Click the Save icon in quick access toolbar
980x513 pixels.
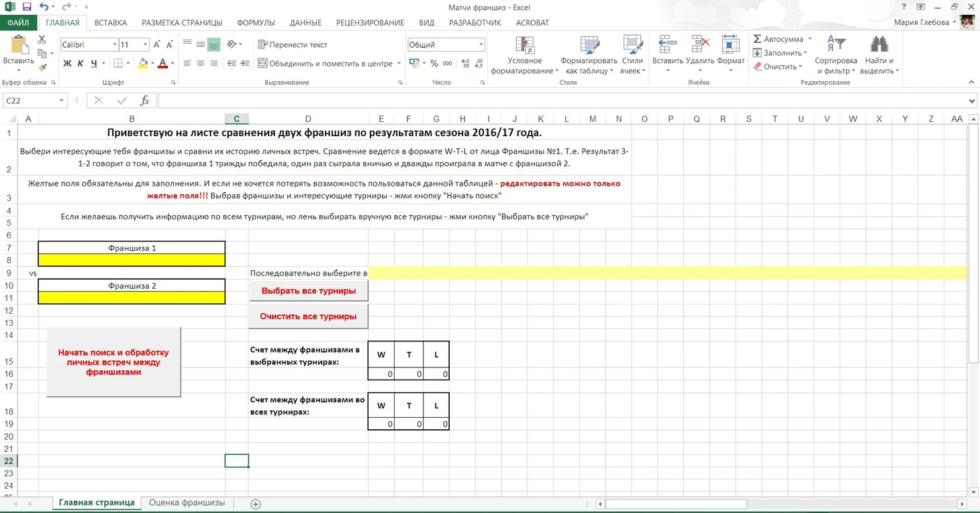click(x=27, y=7)
